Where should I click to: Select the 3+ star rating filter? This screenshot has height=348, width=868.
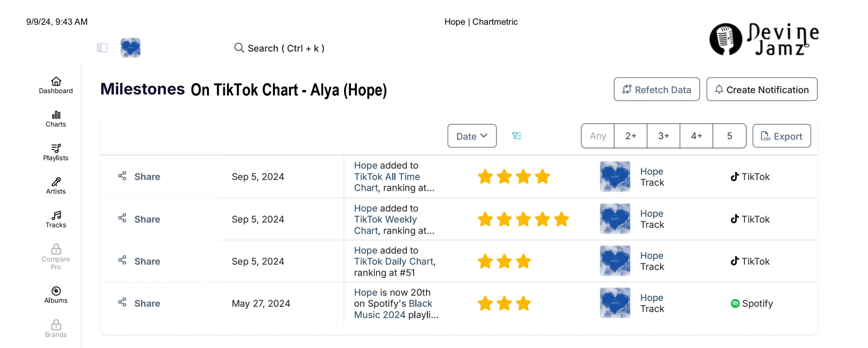663,136
